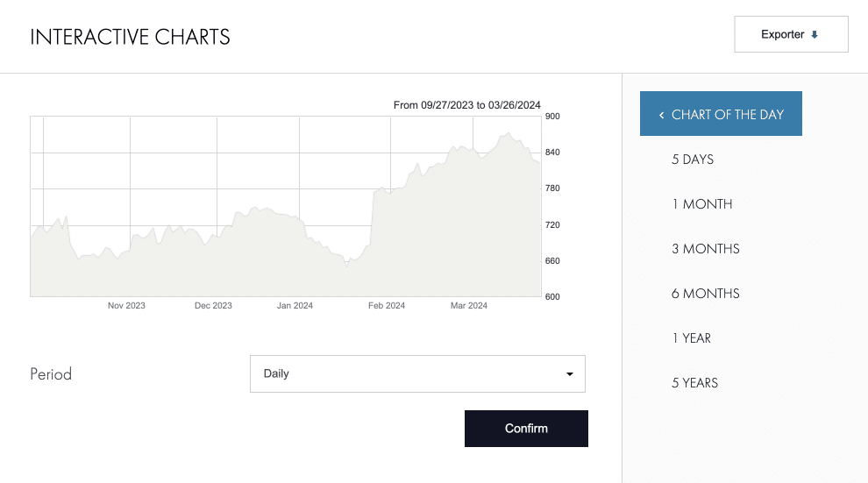Click the Mar 2024 axis label
Screen dimensions: 868x483
coord(469,305)
